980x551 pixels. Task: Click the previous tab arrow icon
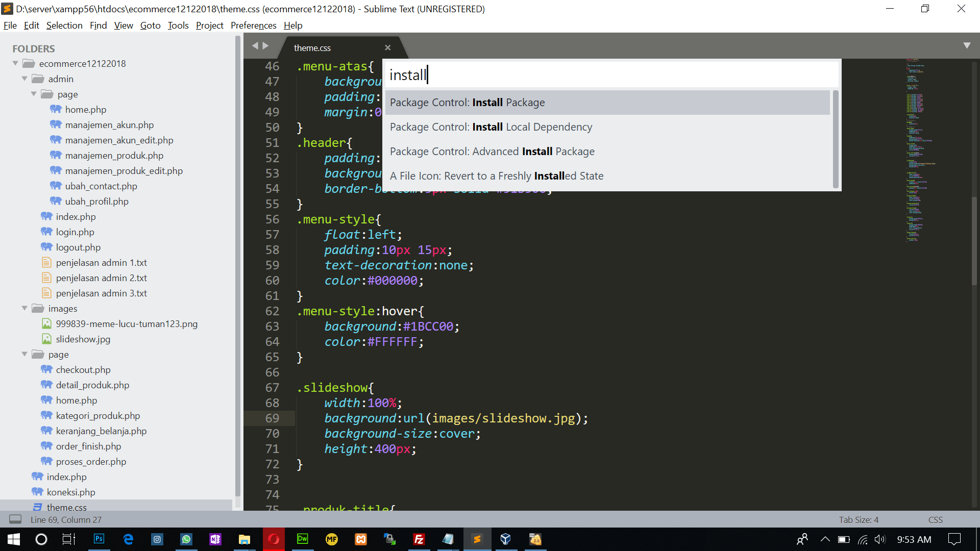pyautogui.click(x=255, y=46)
